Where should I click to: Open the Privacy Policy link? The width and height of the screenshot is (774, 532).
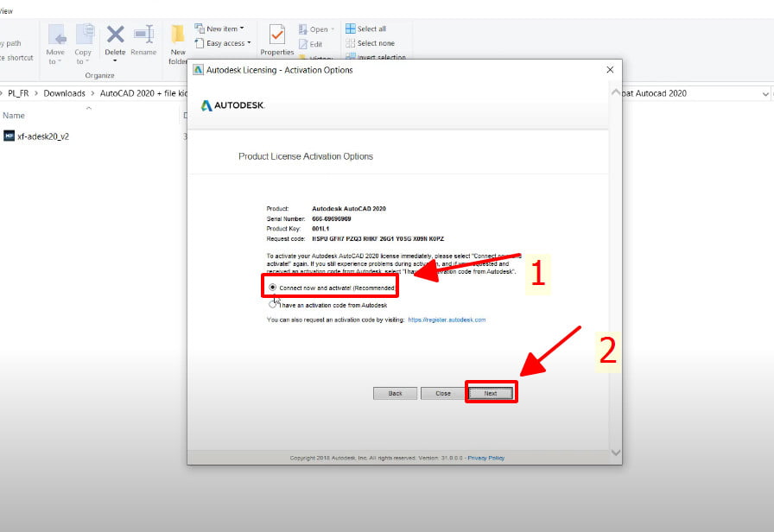pyautogui.click(x=486, y=458)
